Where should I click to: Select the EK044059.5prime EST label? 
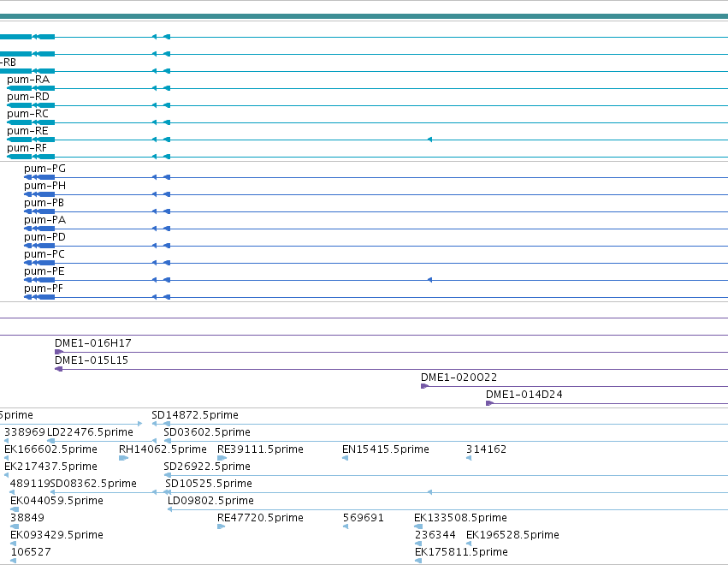[x=56, y=501]
